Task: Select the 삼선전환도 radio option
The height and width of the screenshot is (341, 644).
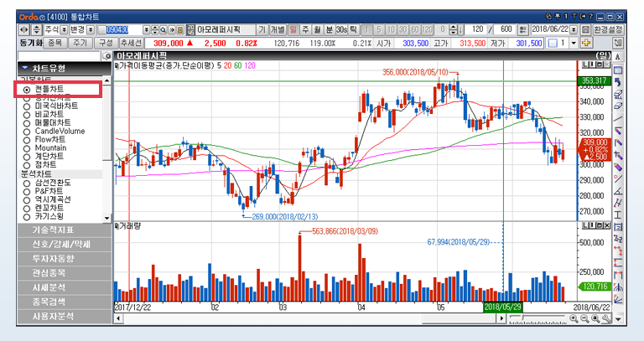Action: [27, 183]
